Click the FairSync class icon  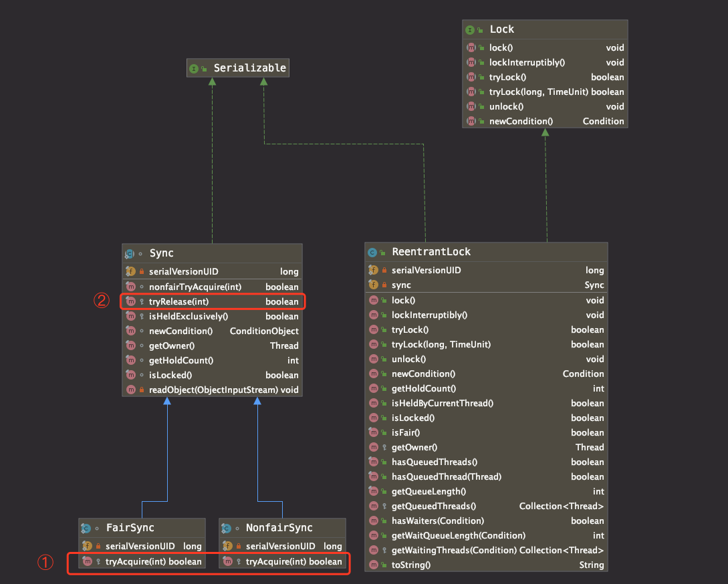(86, 529)
